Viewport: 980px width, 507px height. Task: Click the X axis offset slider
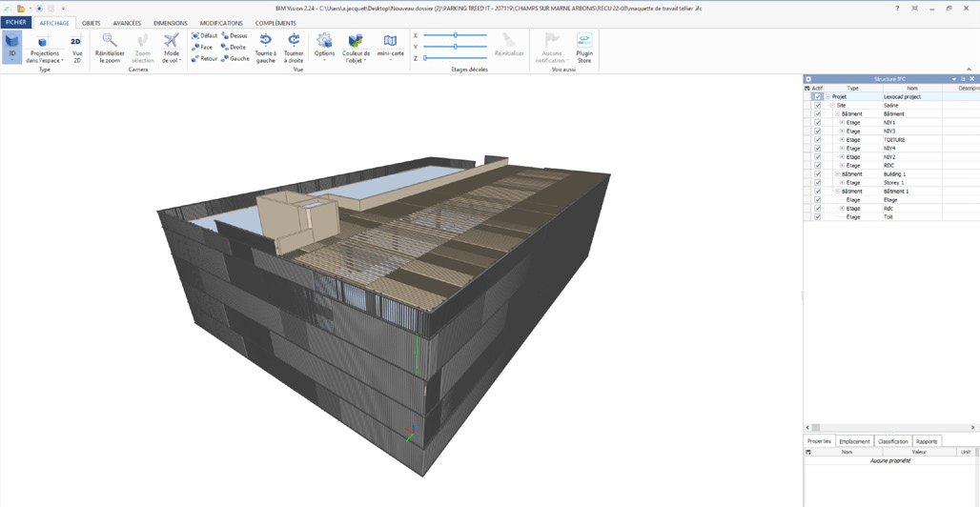click(x=456, y=35)
